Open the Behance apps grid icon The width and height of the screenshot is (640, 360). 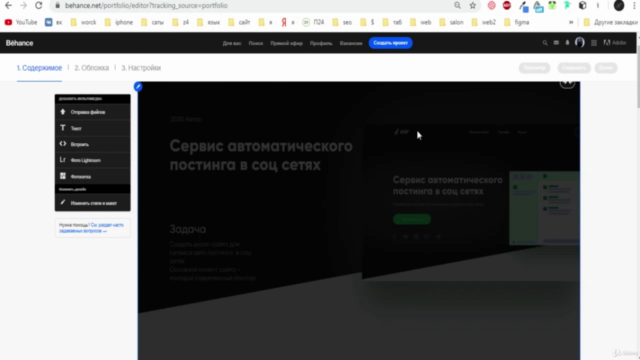[594, 43]
